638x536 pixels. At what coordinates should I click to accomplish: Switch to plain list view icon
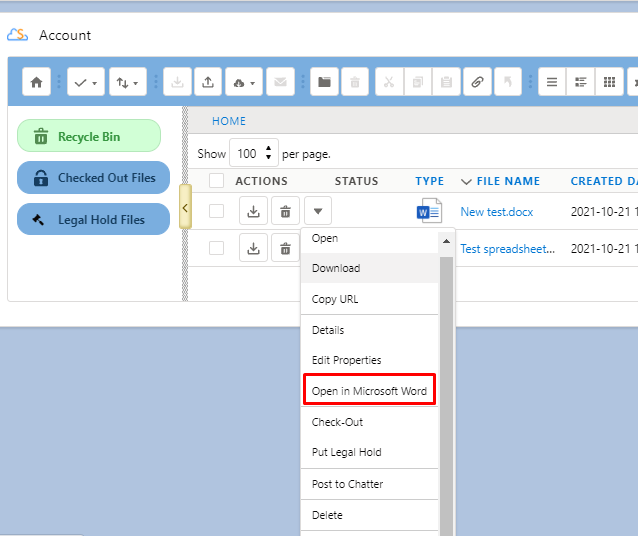551,82
